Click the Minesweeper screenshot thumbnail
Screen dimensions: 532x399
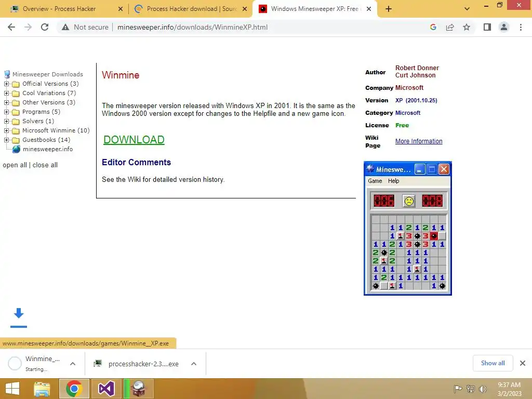(407, 229)
